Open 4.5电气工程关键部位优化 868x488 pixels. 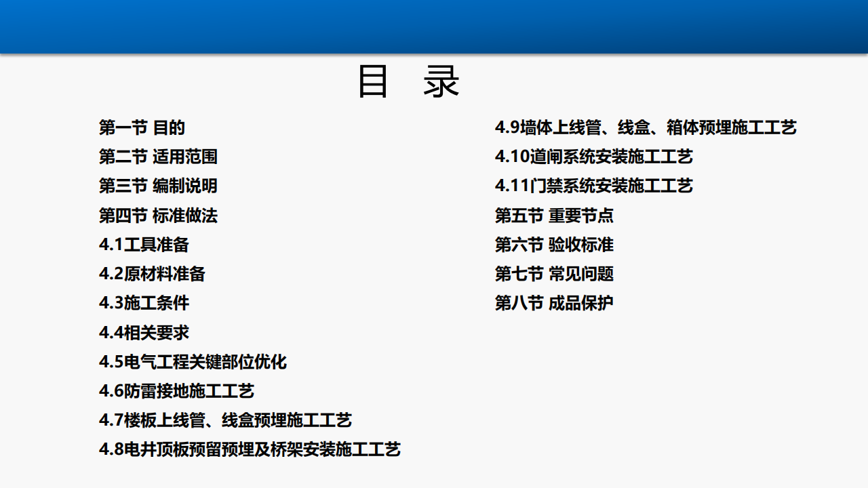[193, 362]
